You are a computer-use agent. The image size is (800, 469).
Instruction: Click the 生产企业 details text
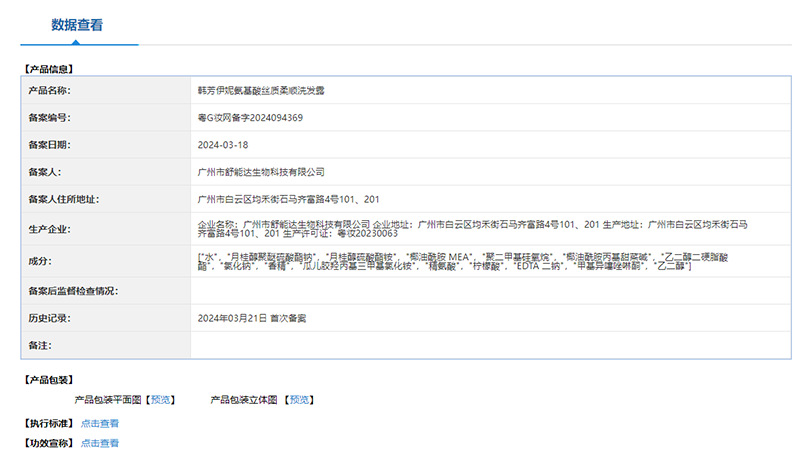coord(472,229)
